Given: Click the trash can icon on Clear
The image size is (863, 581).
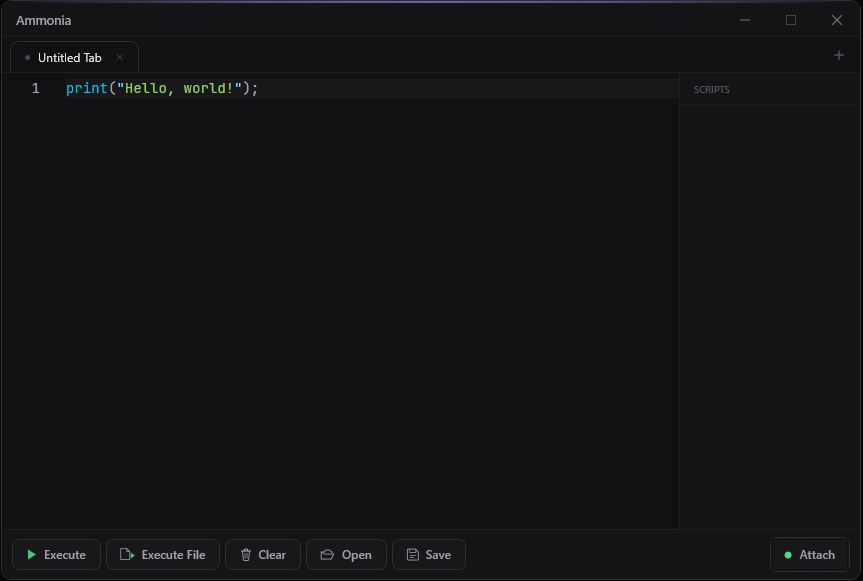Looking at the screenshot, I should tap(246, 555).
